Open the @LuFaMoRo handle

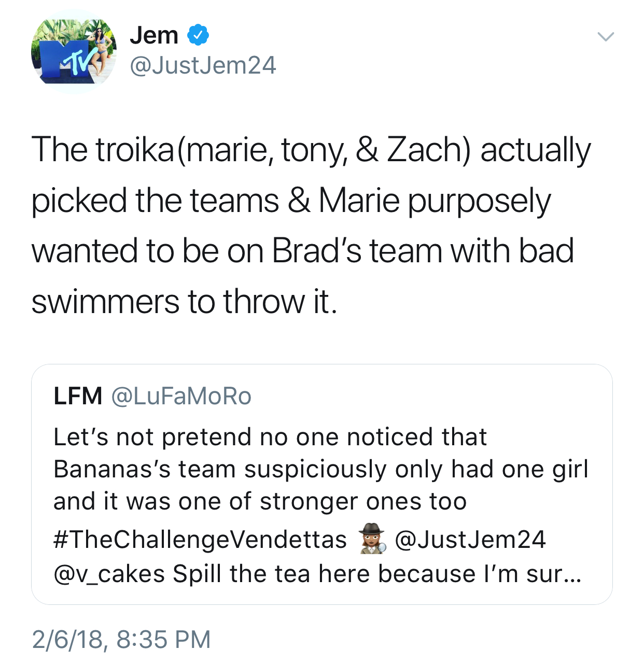pyautogui.click(x=181, y=397)
